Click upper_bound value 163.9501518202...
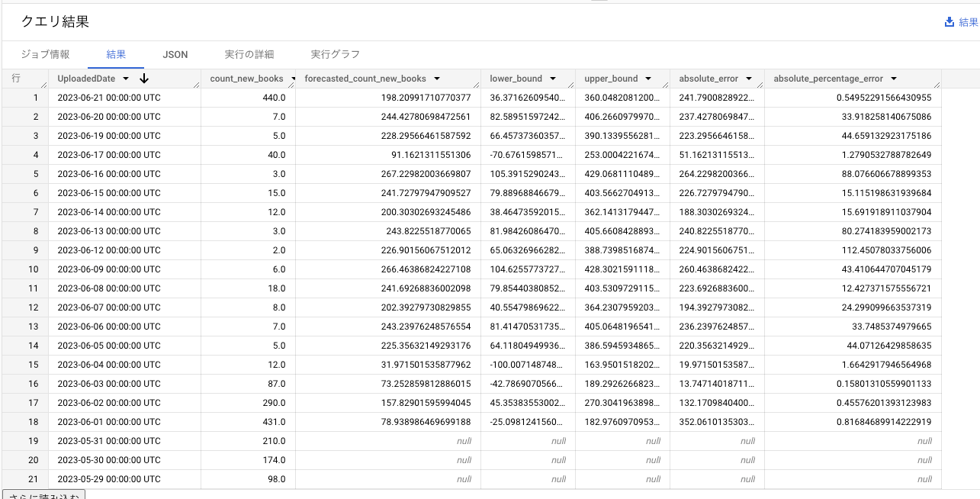This screenshot has height=499, width=980. click(623, 365)
